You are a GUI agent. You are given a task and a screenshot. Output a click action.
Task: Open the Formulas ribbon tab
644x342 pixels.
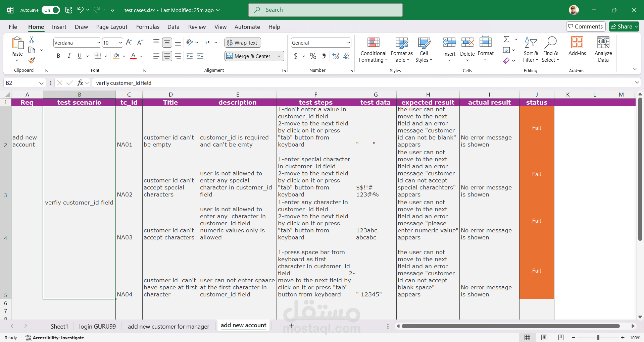148,27
